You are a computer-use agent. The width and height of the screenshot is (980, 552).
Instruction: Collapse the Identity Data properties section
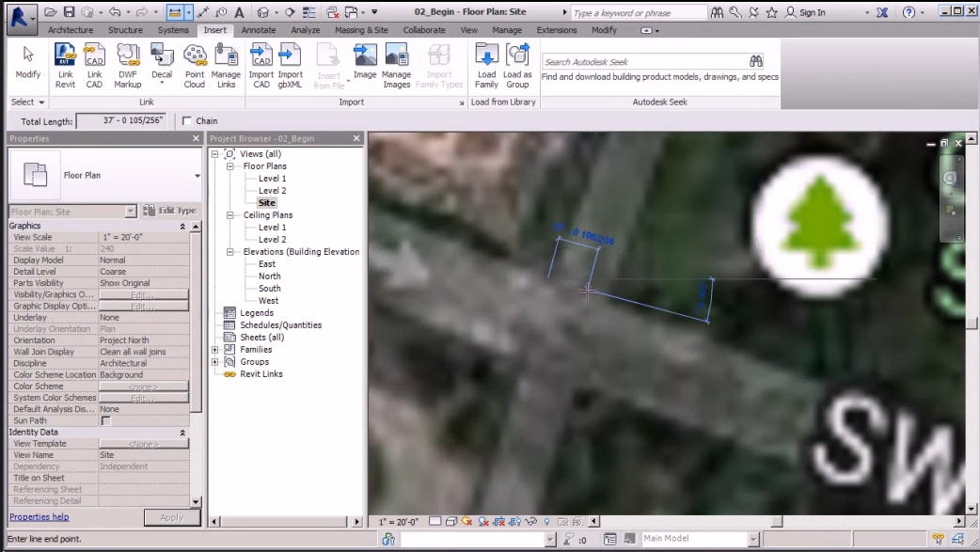tap(182, 433)
